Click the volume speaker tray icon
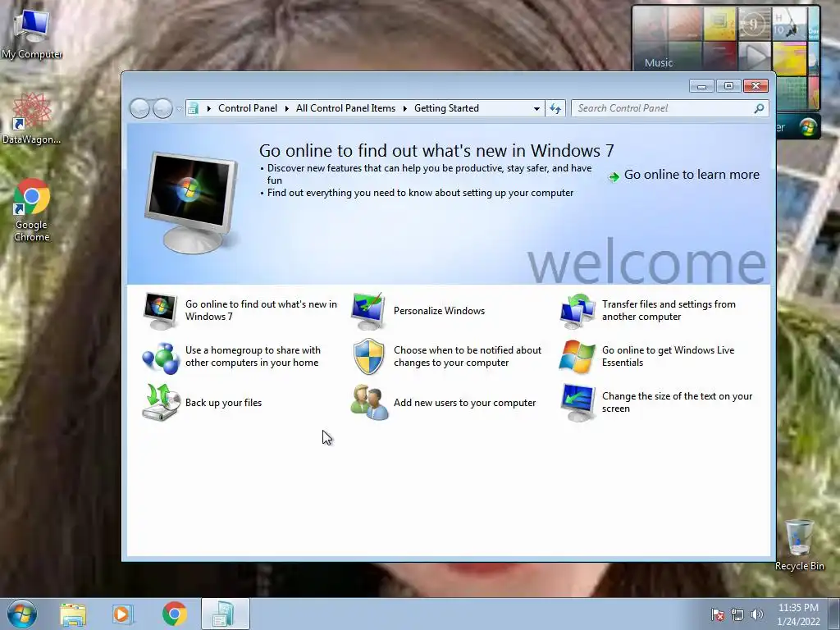 (757, 614)
